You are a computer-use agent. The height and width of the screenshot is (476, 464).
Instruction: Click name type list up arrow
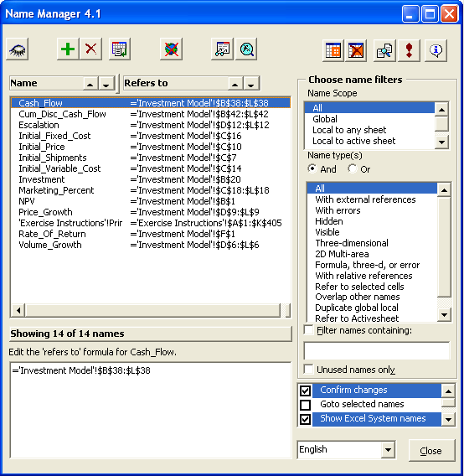[444, 190]
